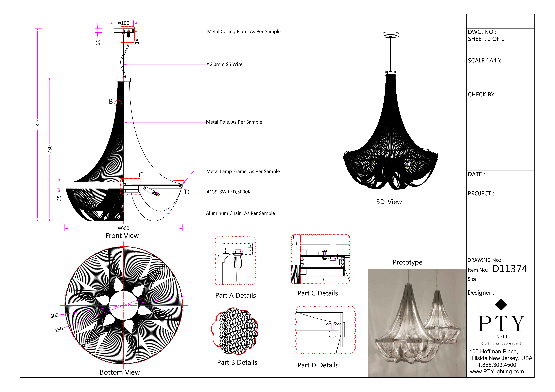Click the Aluminum Chain, As Per Sample label
Image resolution: width=555 pixels, height=392 pixels.
(240, 213)
